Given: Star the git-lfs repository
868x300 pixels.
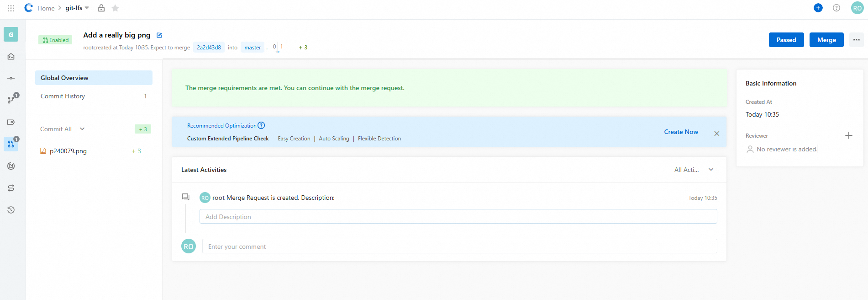Looking at the screenshot, I should [115, 8].
